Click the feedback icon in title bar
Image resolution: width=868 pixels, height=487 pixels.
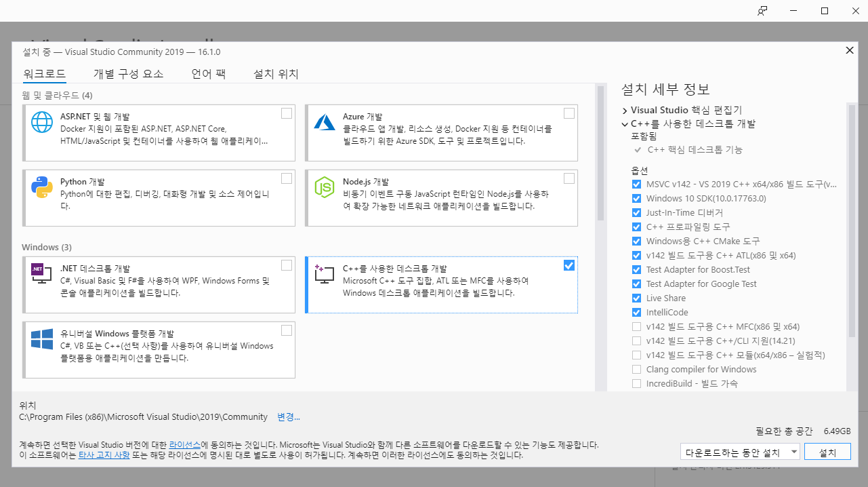click(763, 11)
